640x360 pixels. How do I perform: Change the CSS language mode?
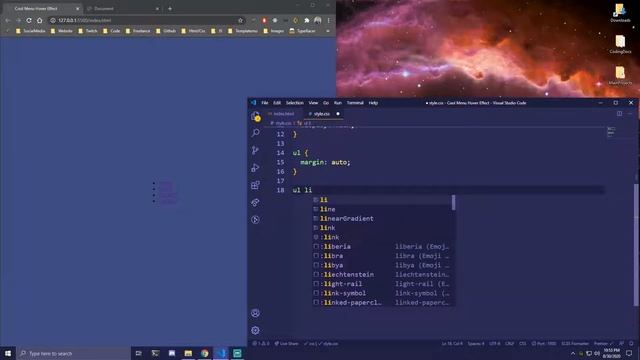tap(522, 344)
